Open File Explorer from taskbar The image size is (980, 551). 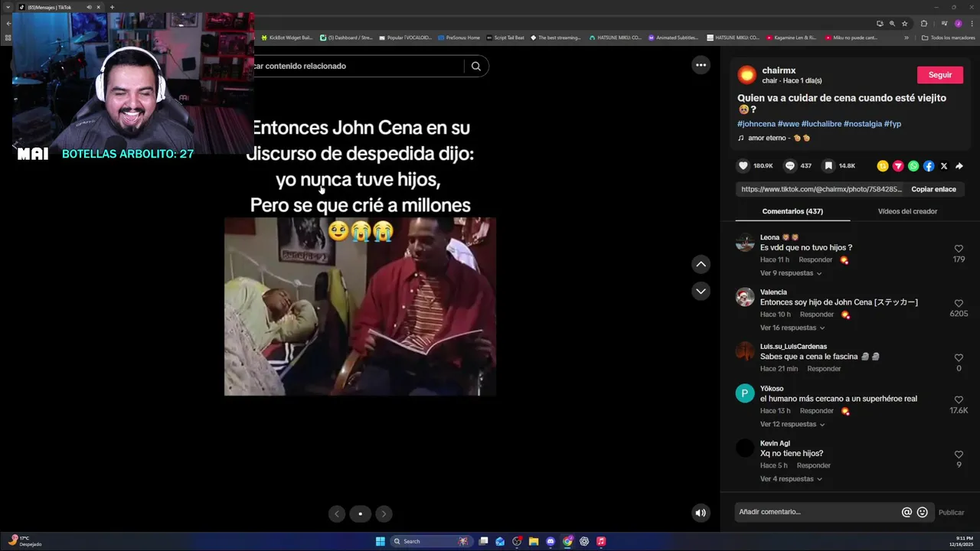(x=534, y=541)
